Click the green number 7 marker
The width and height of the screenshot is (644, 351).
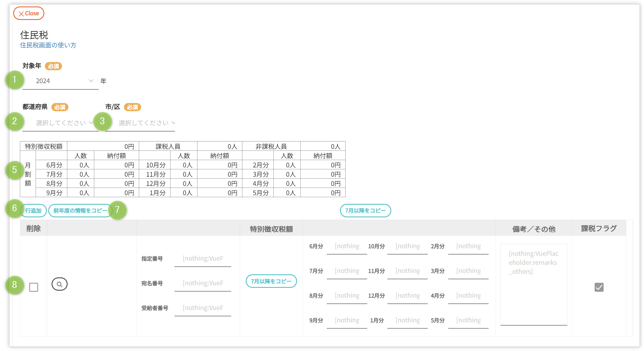tap(118, 210)
